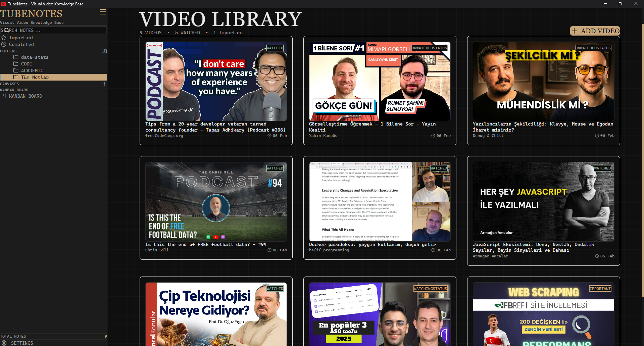Collapse the CANVASES section
The height and width of the screenshot is (346, 644).
(x=10, y=84)
